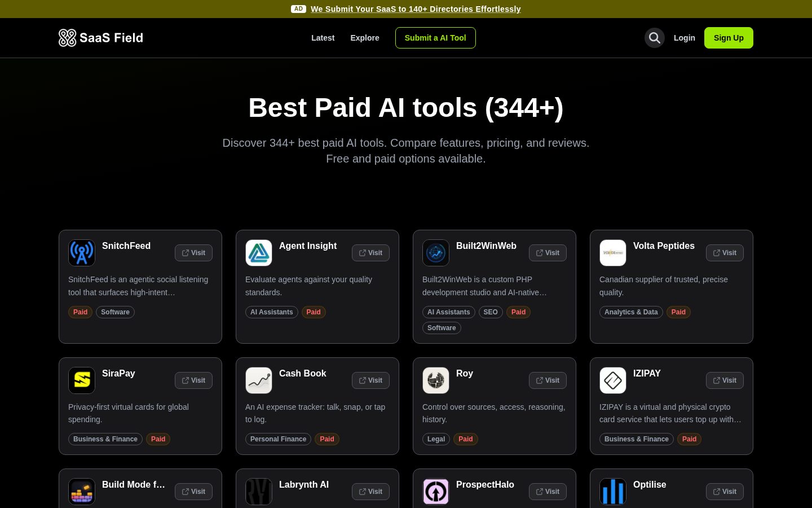Open the ProspectHalo title link
Image resolution: width=812 pixels, height=508 pixels.
pos(485,484)
